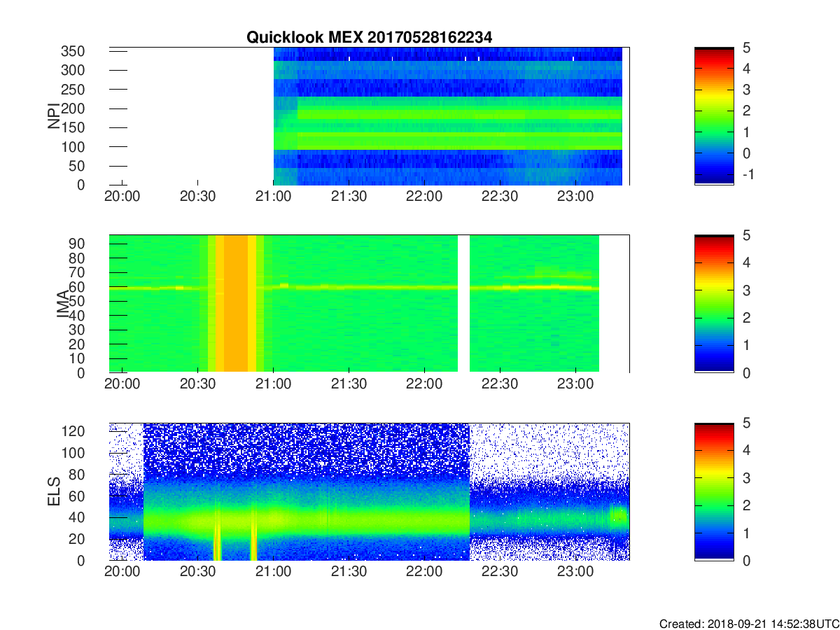Click the 20:00 tick under the ELS plot
Viewport: 840px width, 630px height.
[x=122, y=573]
